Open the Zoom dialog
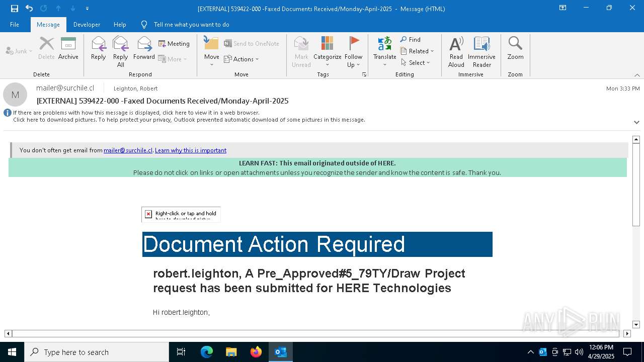The width and height of the screenshot is (644, 362). [515, 49]
